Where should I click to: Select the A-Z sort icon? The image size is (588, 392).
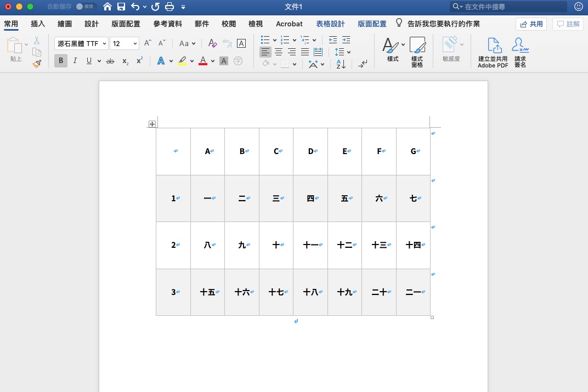click(341, 64)
